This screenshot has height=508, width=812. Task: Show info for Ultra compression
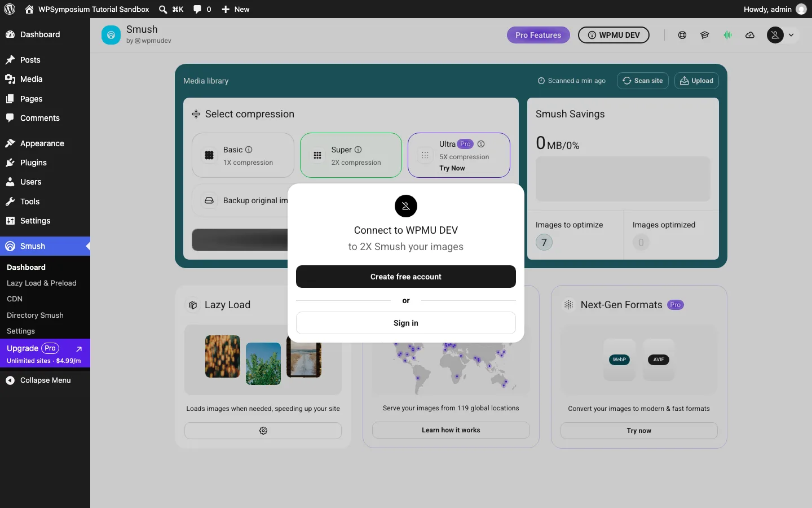pos(481,144)
